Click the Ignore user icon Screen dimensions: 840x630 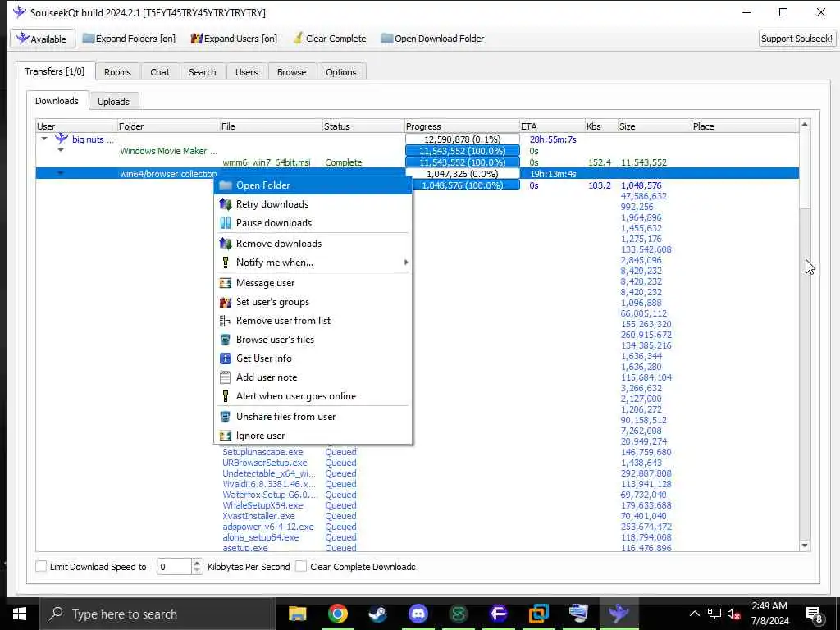226,436
